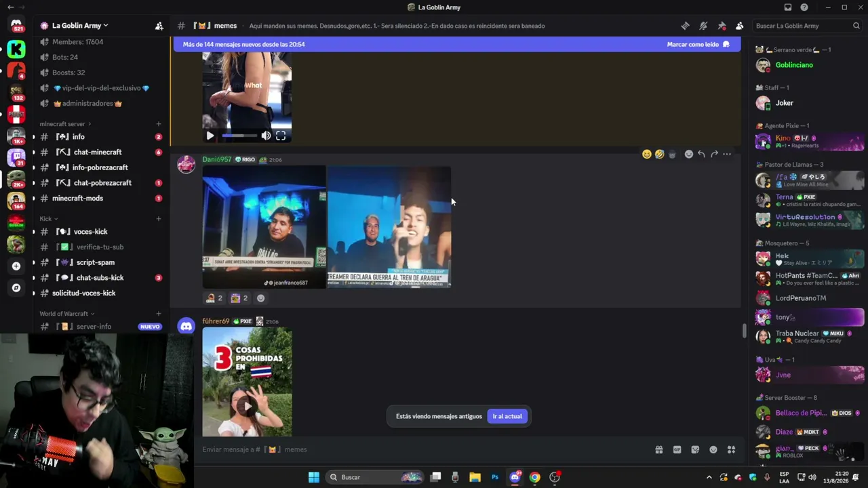Toggle the first reaction with count 2
This screenshot has height=488, width=868.
click(214, 298)
